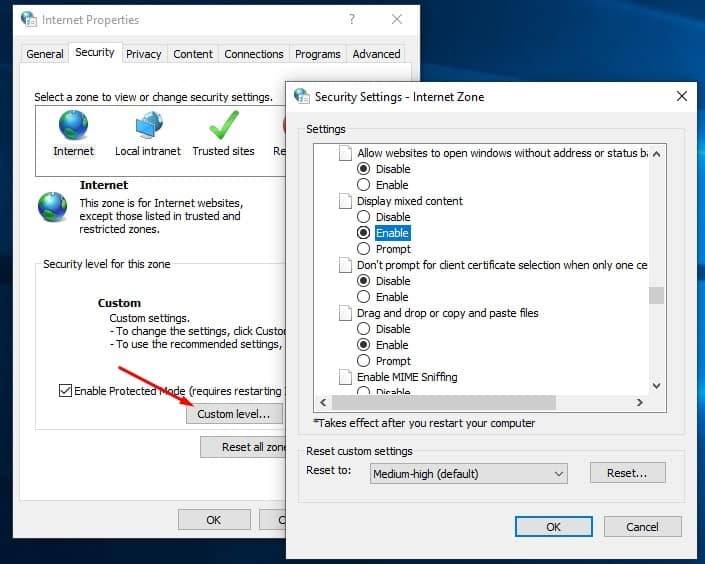Close the Security Settings dialog
Image resolution: width=705 pixels, height=564 pixels.
point(682,96)
